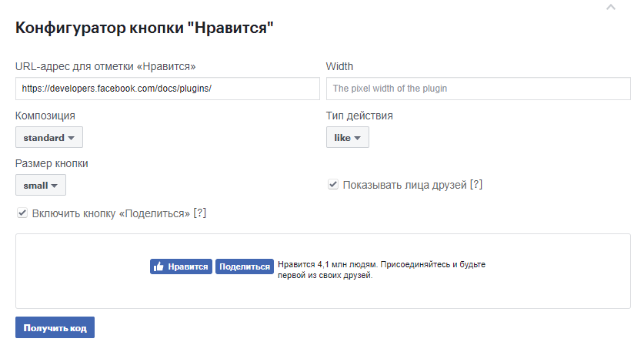
Task: Click the 'URL-адрес для отметки «Нравится»' label
Action: click(x=105, y=66)
